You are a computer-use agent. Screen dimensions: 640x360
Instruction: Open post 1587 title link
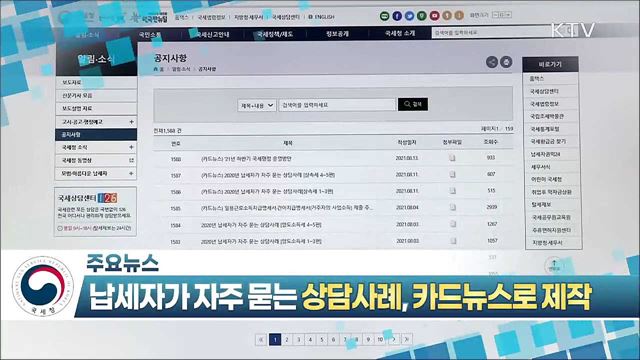[x=268, y=175]
